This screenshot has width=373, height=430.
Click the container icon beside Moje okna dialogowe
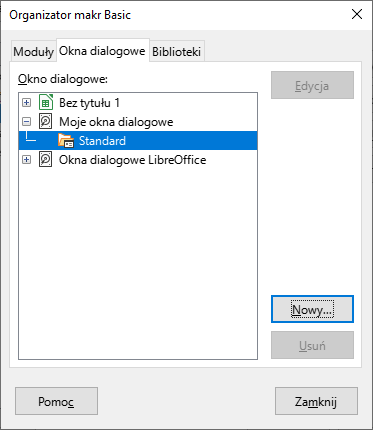[46, 122]
